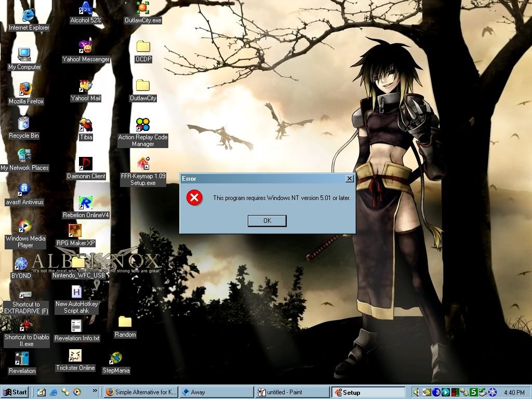Select the Mozilla Firefox desktop shortcut
The image size is (532, 399).
[x=25, y=89]
